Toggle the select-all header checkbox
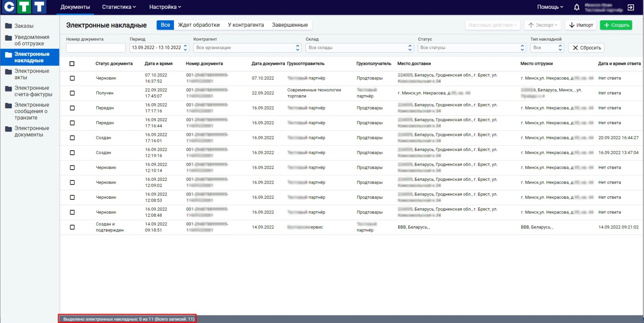This screenshot has width=644, height=323. (72, 64)
